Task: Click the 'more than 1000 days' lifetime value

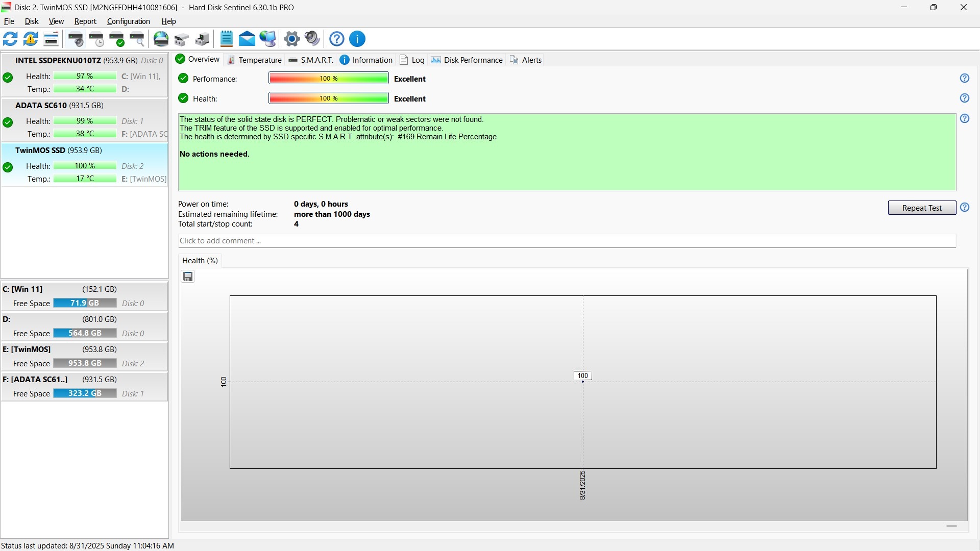Action: click(332, 214)
